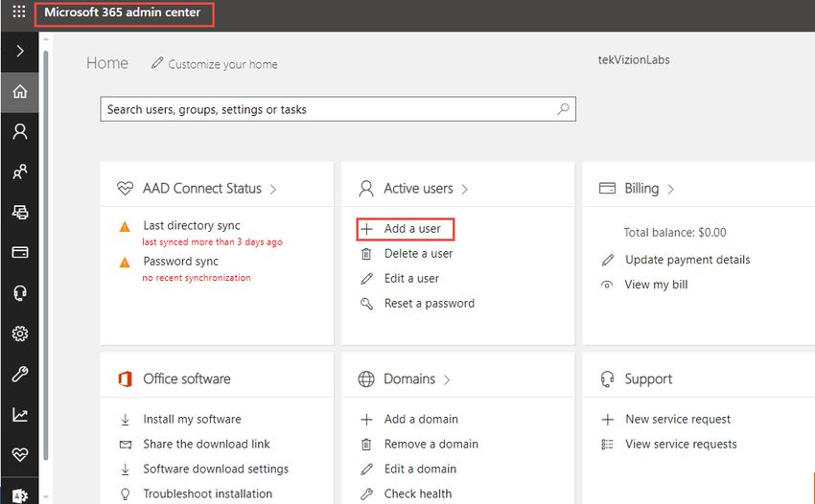Viewport: 815px width, 504px height.
Task: Open the Billing card heading
Action: pos(641,188)
